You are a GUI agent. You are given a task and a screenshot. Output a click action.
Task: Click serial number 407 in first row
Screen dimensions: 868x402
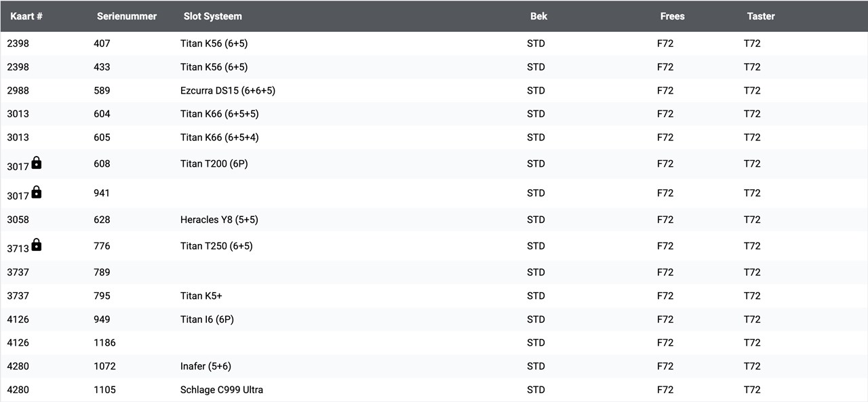coord(102,43)
